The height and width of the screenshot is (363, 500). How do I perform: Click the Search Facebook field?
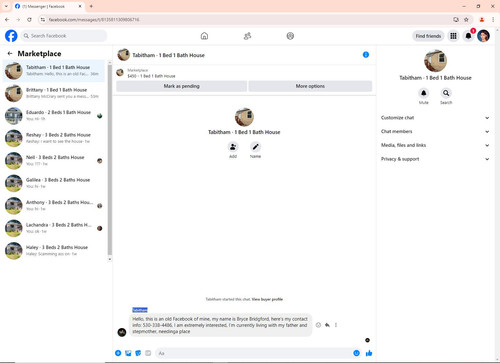(64, 36)
